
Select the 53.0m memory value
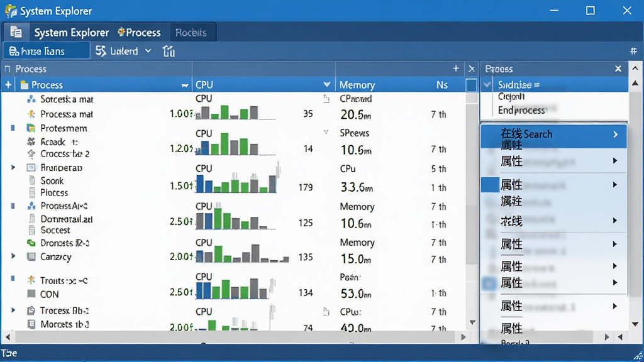[x=356, y=293]
